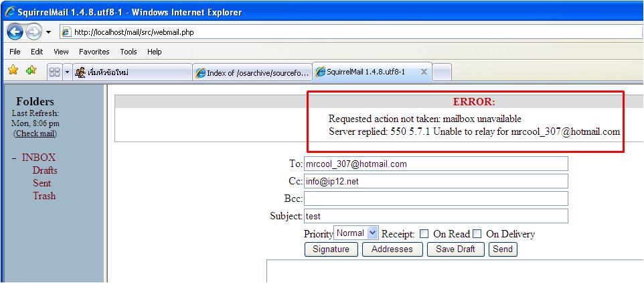Image resolution: width=644 pixels, height=283 pixels.
Task: Open the Help menu
Action: point(155,52)
